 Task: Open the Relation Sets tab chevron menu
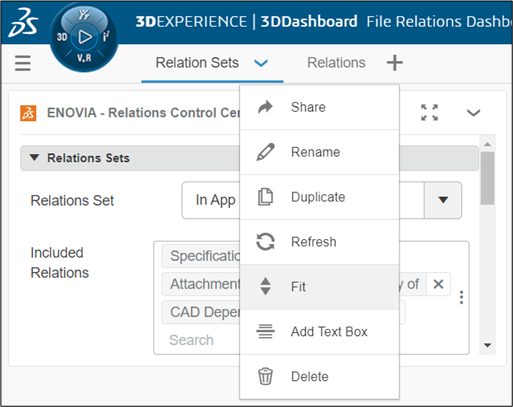coord(261,63)
